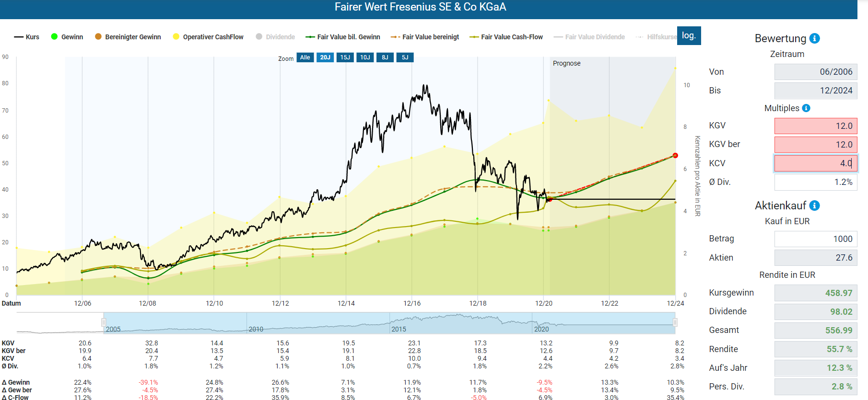
Task: Toggle Fair Value bereinigt series
Action: [x=425, y=37]
